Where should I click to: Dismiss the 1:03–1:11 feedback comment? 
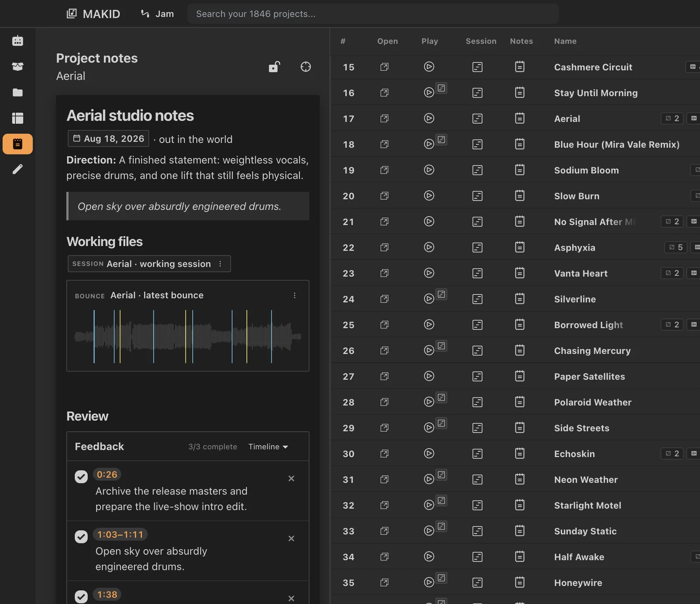pyautogui.click(x=291, y=538)
